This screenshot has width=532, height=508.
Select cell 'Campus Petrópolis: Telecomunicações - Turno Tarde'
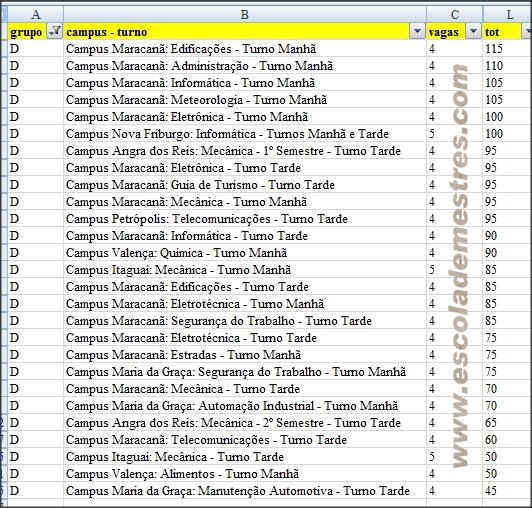click(x=245, y=219)
